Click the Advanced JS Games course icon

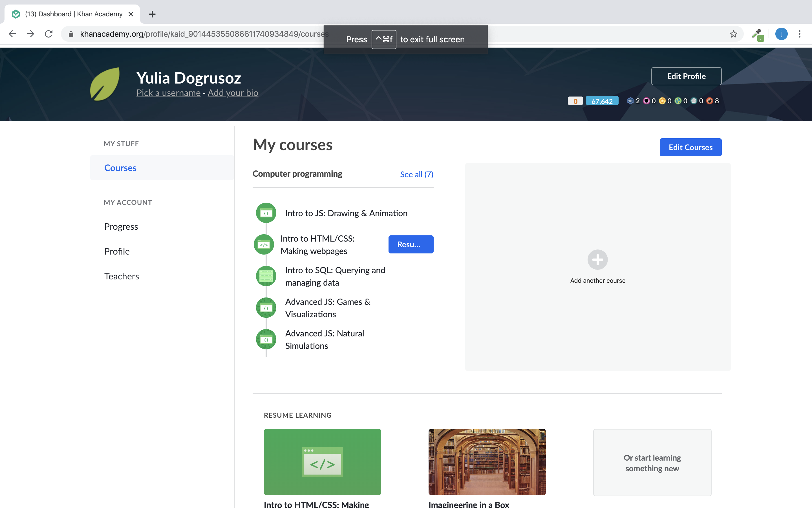pos(266,308)
